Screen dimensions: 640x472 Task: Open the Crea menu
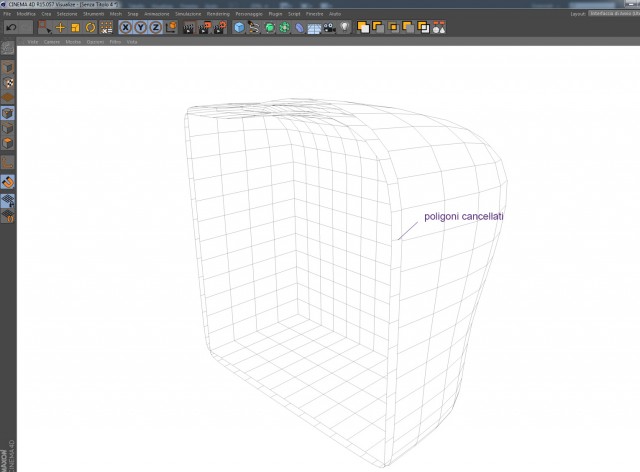[x=46, y=14]
